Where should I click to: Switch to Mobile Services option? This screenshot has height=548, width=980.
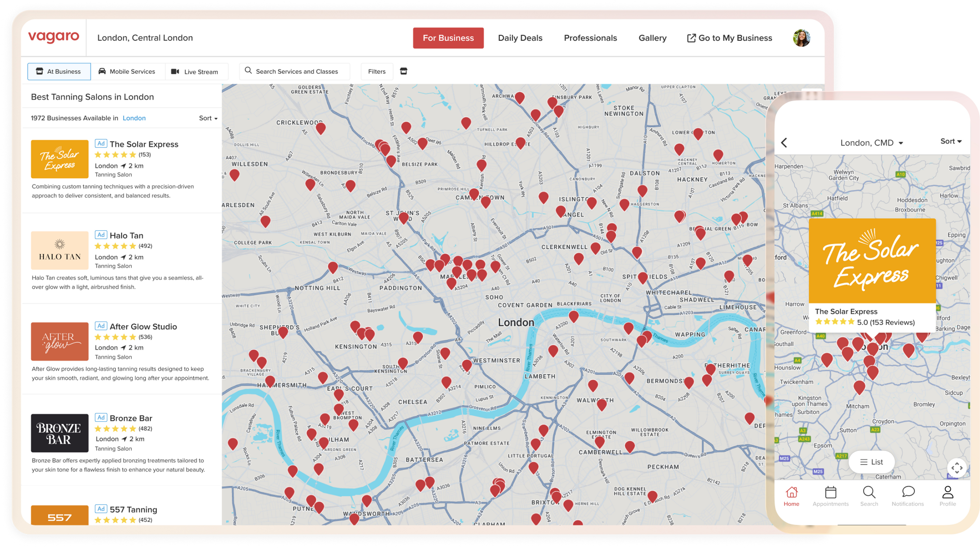(x=127, y=71)
